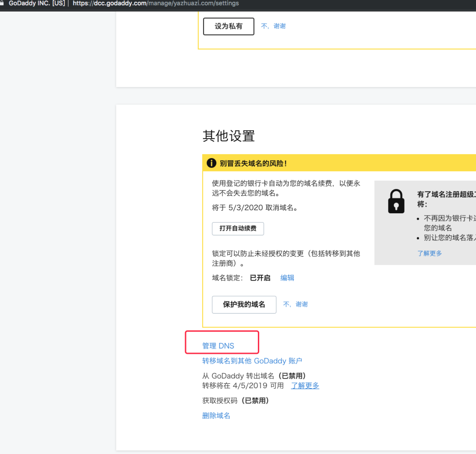The width and height of the screenshot is (476, 454).
Task: Click the GoDaddy INC. [US] certificate label
Action: [37, 3]
